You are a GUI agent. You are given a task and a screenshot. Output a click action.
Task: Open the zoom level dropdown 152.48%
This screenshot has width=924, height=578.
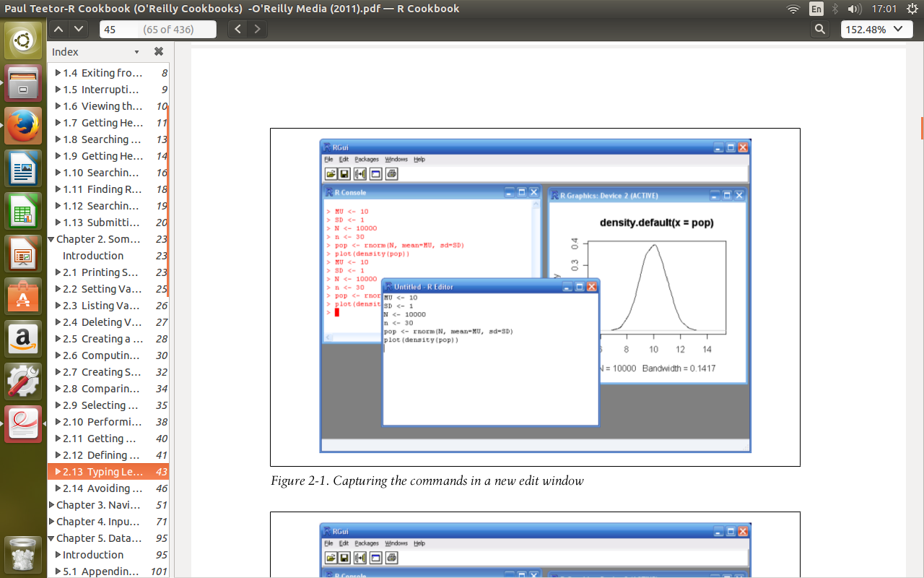point(876,29)
